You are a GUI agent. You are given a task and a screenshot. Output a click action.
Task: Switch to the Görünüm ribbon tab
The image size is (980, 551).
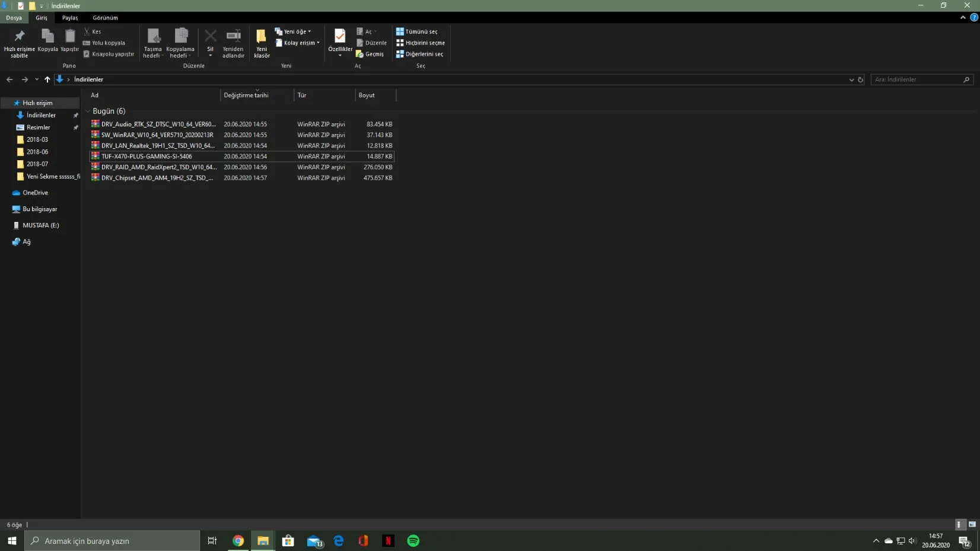(105, 18)
